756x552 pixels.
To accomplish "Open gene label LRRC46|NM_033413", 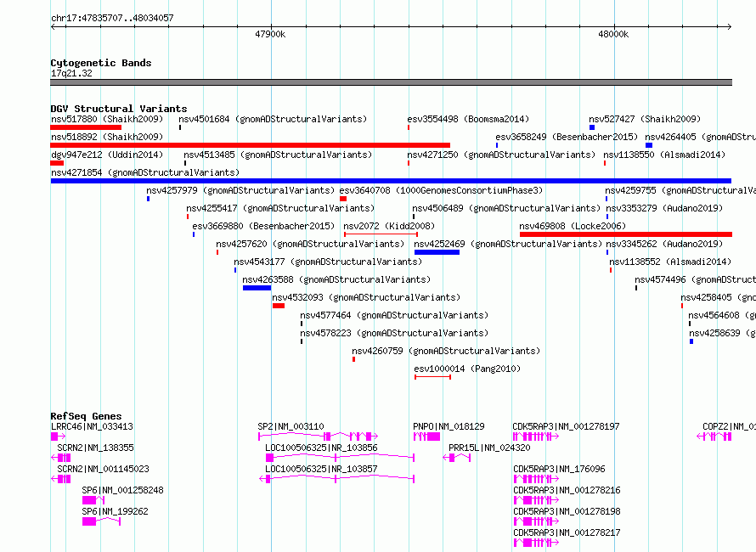I will [x=92, y=426].
